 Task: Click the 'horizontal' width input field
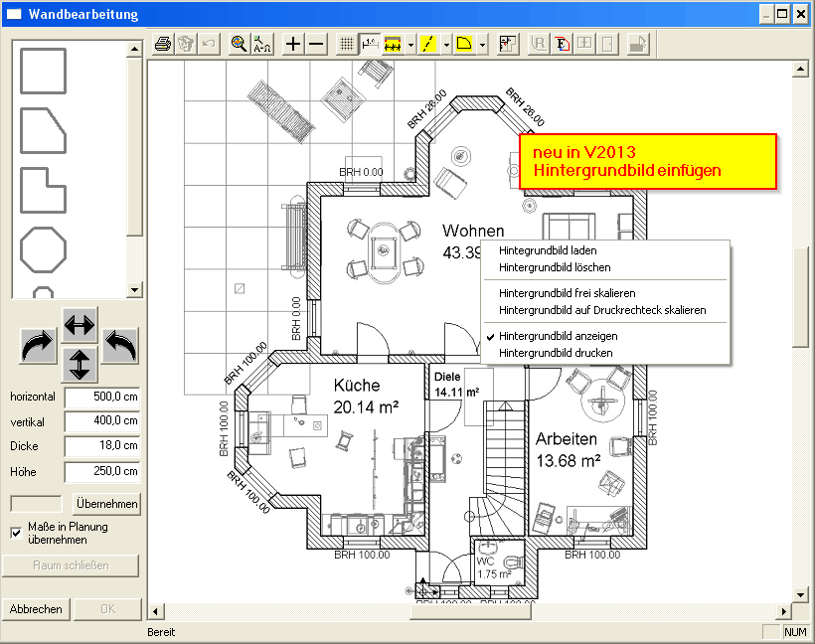click(x=101, y=397)
